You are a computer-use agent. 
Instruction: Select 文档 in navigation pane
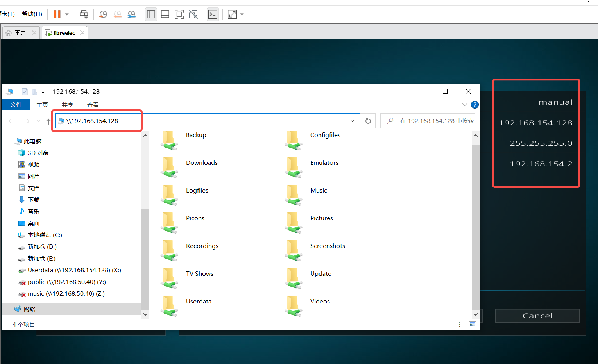tap(29, 188)
